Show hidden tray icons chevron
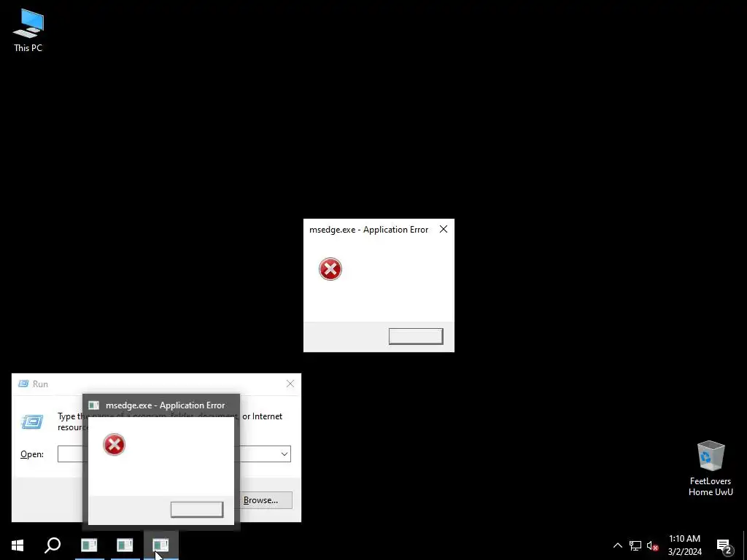The width and height of the screenshot is (747, 560). [x=617, y=545]
